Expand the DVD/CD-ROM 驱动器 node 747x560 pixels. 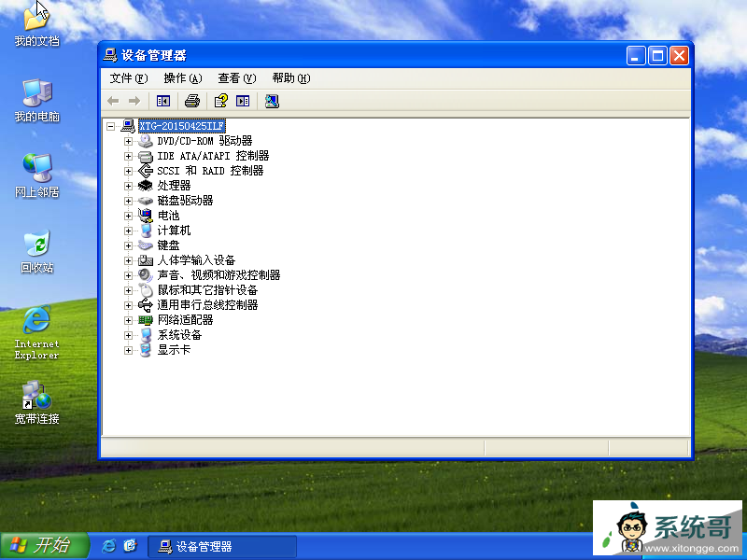point(128,141)
